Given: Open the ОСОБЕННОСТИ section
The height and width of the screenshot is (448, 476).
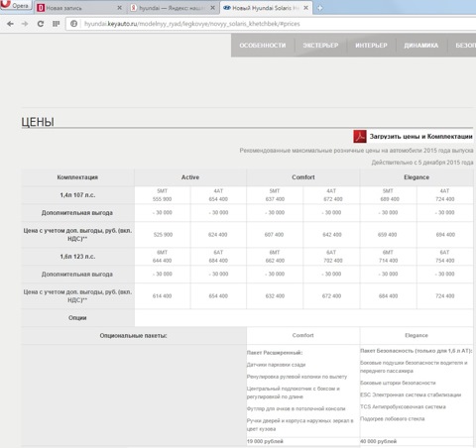Looking at the screenshot, I should click(263, 46).
